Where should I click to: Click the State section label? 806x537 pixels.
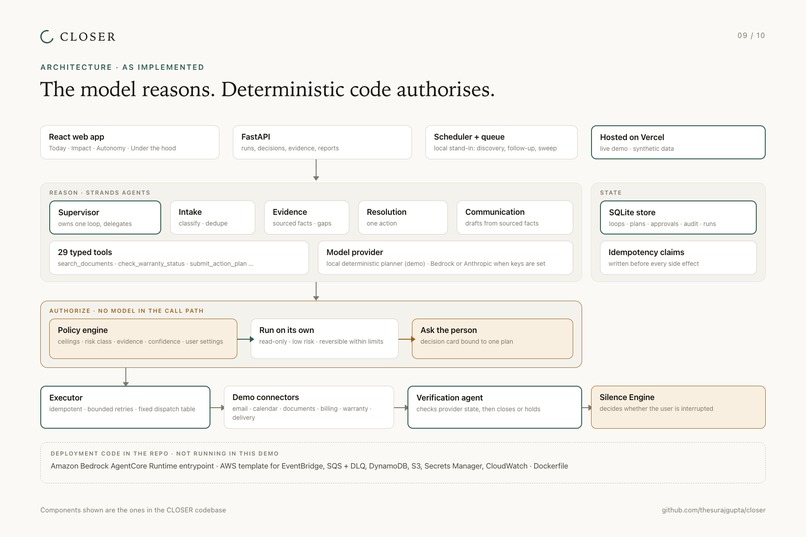pyautogui.click(x=611, y=193)
